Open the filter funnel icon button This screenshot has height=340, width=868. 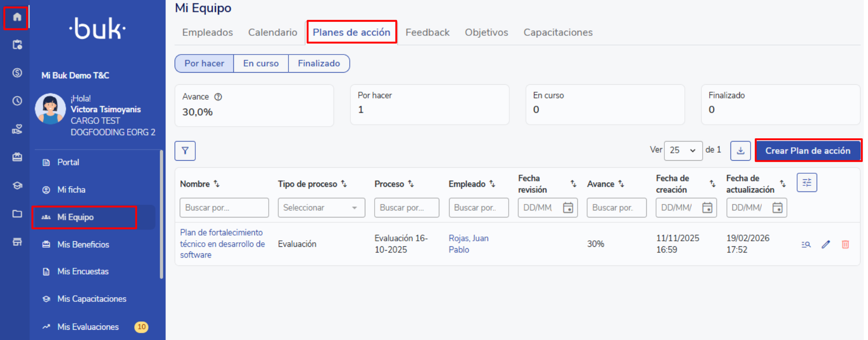point(185,151)
